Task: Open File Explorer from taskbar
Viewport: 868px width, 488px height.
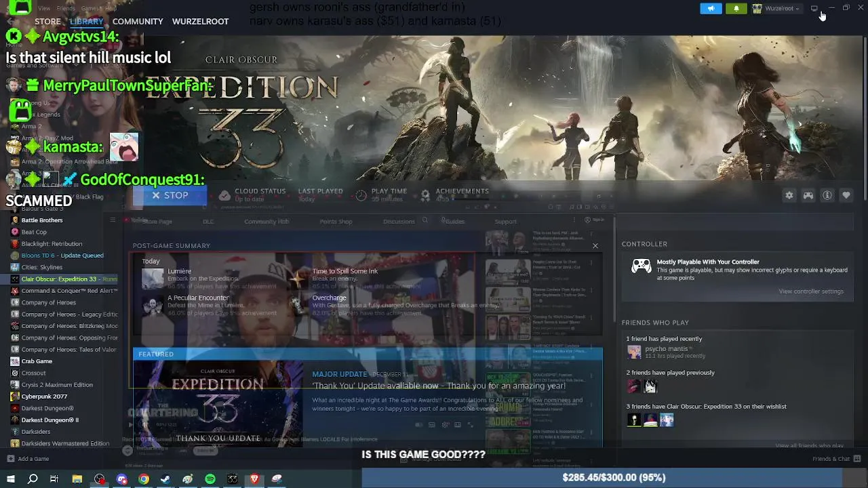Action: [77, 479]
